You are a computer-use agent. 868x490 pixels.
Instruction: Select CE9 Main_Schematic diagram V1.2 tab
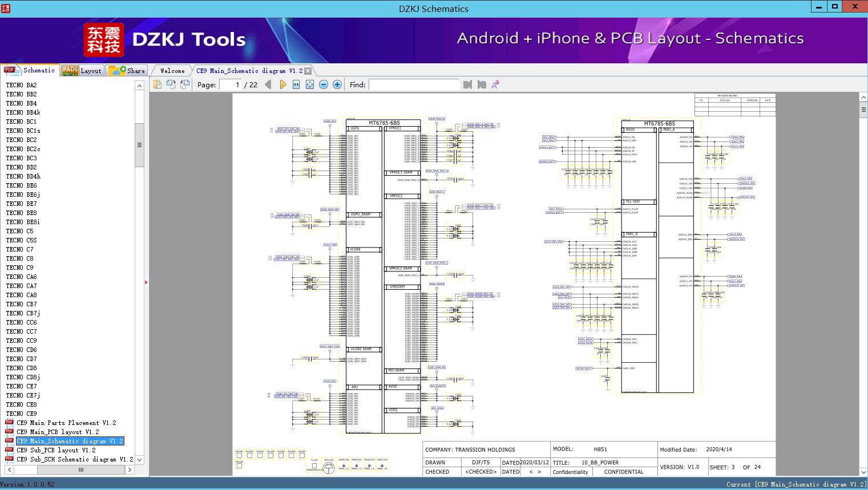[x=249, y=71]
